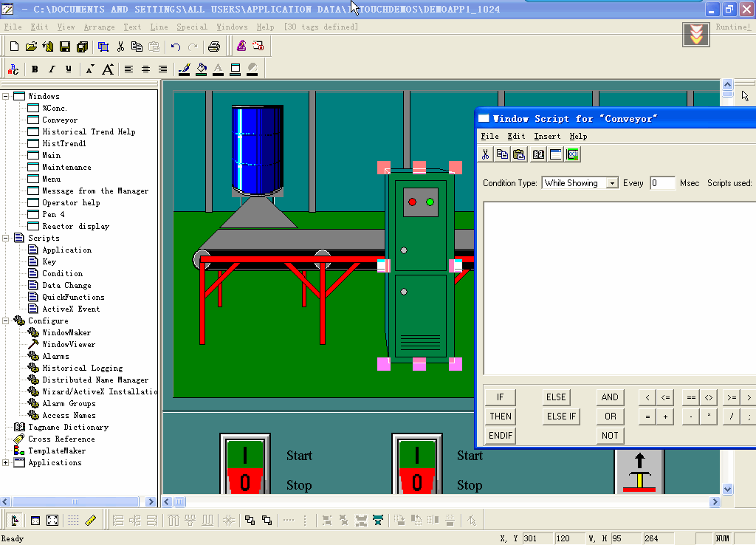Click the Application Explorer toggle icon

(15, 521)
